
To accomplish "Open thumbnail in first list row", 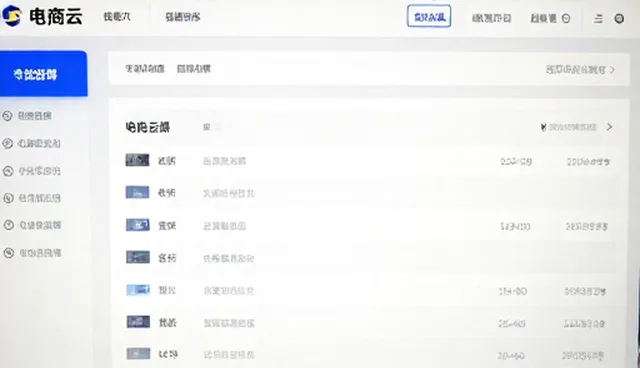I will click(x=137, y=160).
